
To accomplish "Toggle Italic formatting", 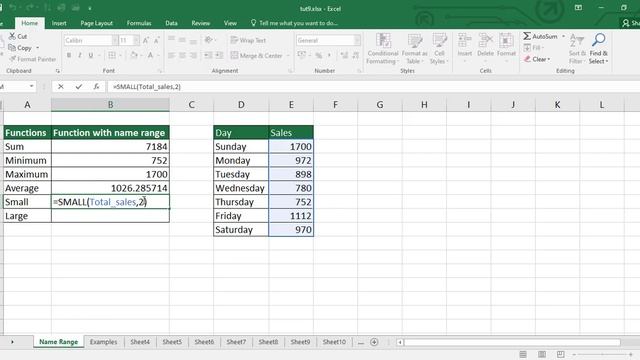I will click(80, 55).
